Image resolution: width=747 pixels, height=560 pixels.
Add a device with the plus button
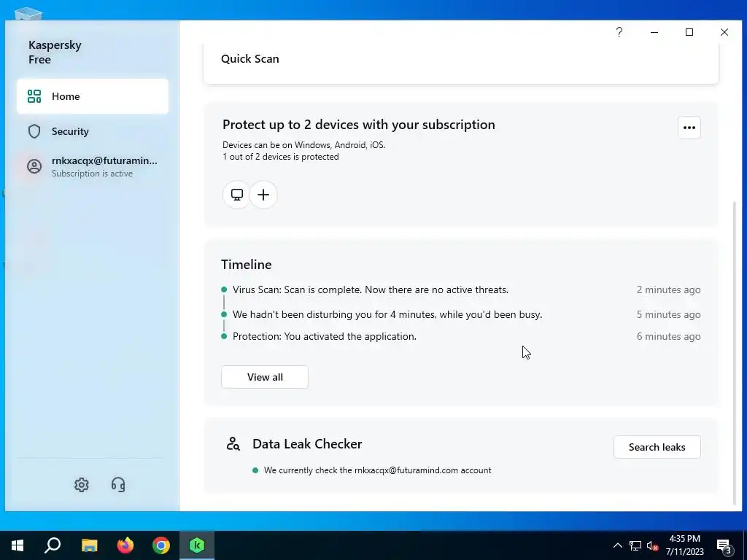pos(263,195)
